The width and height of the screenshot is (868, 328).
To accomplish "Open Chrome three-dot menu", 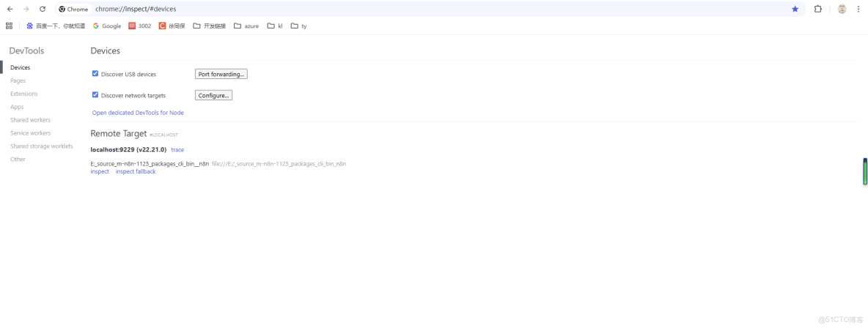I will [x=858, y=9].
